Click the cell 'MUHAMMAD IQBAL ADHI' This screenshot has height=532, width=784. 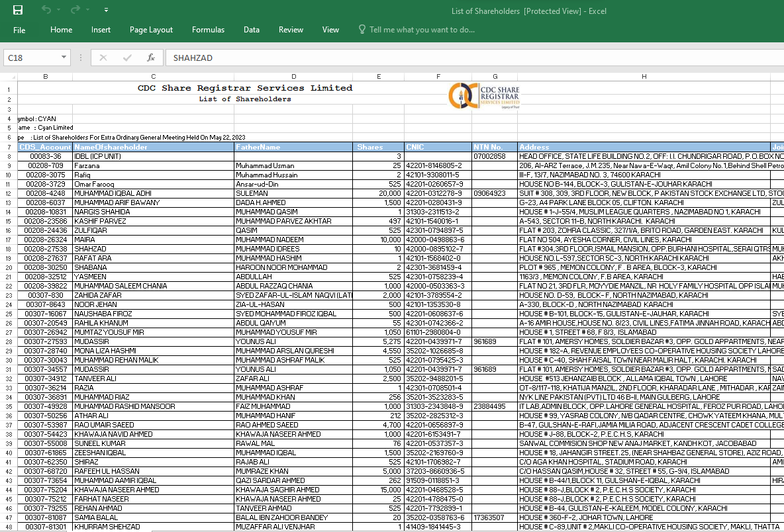click(x=154, y=193)
